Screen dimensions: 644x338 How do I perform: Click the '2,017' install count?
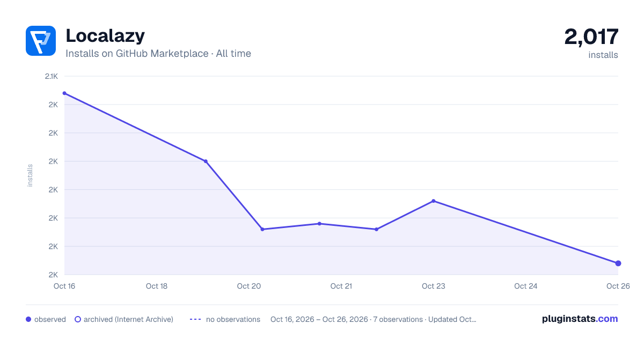pyautogui.click(x=591, y=36)
